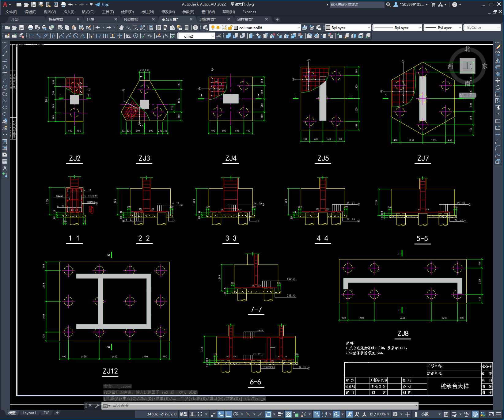Click the Diameter dimension tool
This screenshot has height=420, width=504.
click(76, 36)
